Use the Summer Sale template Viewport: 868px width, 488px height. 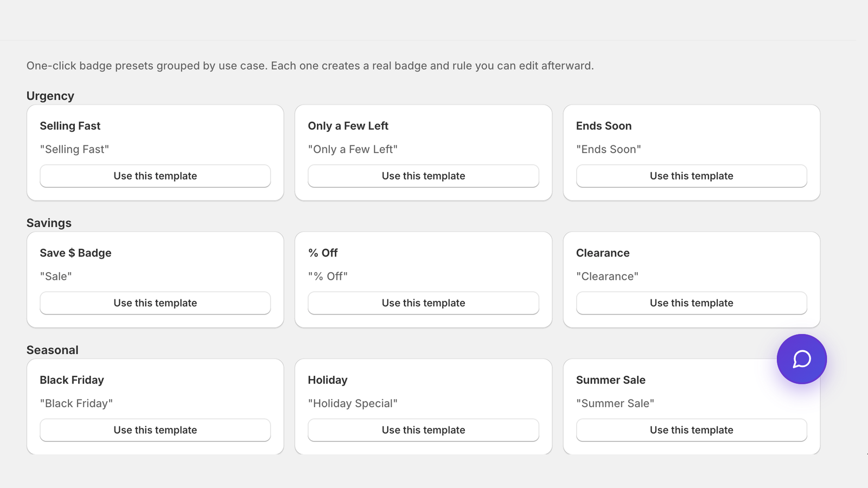pyautogui.click(x=691, y=430)
